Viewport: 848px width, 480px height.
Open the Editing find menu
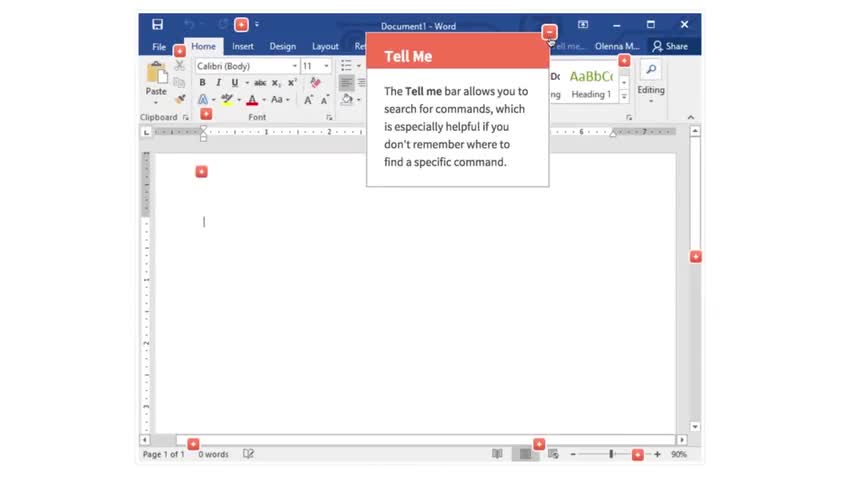pyautogui.click(x=651, y=82)
